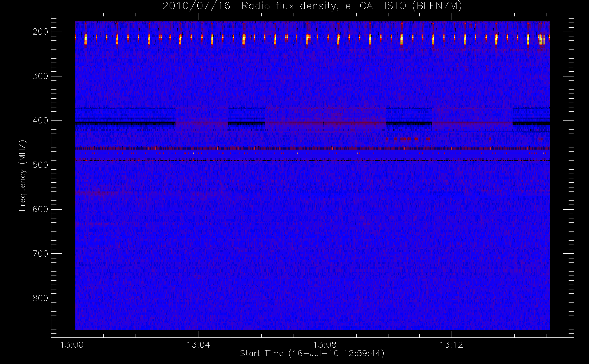
Task: Click the 600 frequency tick label
Action: (40, 209)
